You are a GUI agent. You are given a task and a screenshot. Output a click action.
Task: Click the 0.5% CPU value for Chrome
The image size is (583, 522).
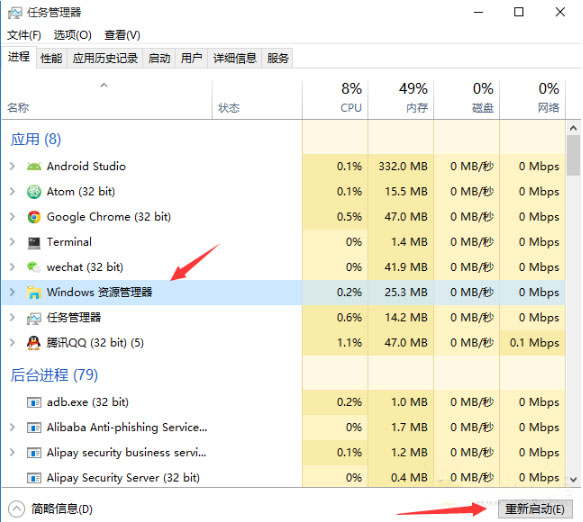349,217
